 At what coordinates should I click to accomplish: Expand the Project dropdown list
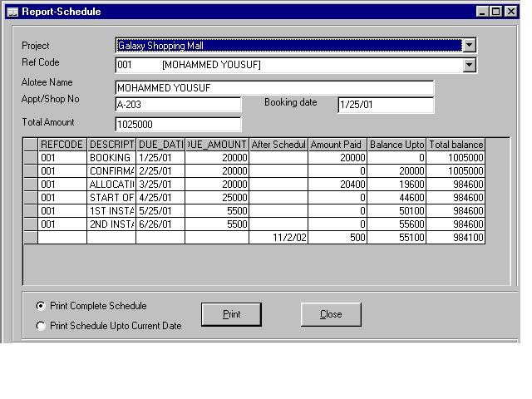pyautogui.click(x=469, y=46)
